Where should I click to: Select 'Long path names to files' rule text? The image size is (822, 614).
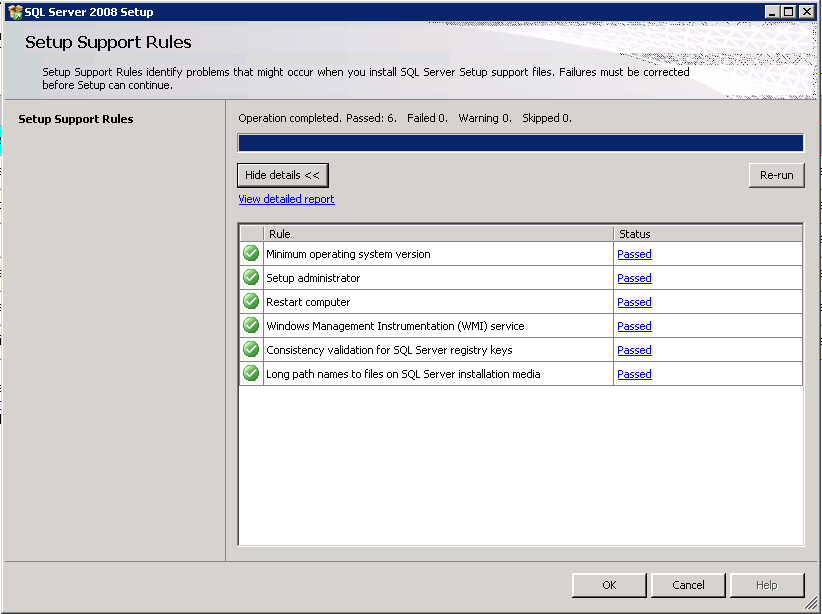(x=403, y=374)
